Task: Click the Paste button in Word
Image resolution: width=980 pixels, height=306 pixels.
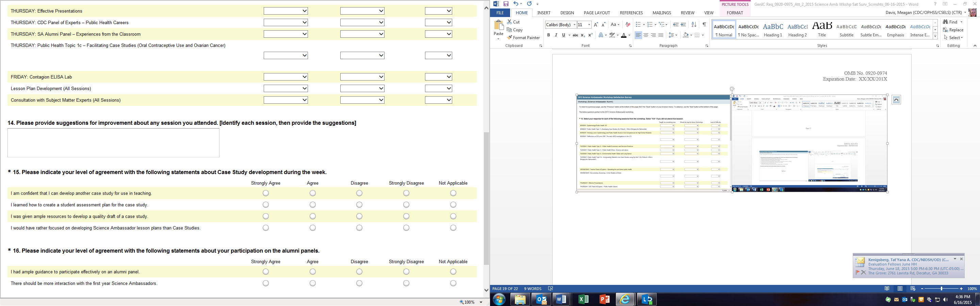Action: [x=499, y=30]
